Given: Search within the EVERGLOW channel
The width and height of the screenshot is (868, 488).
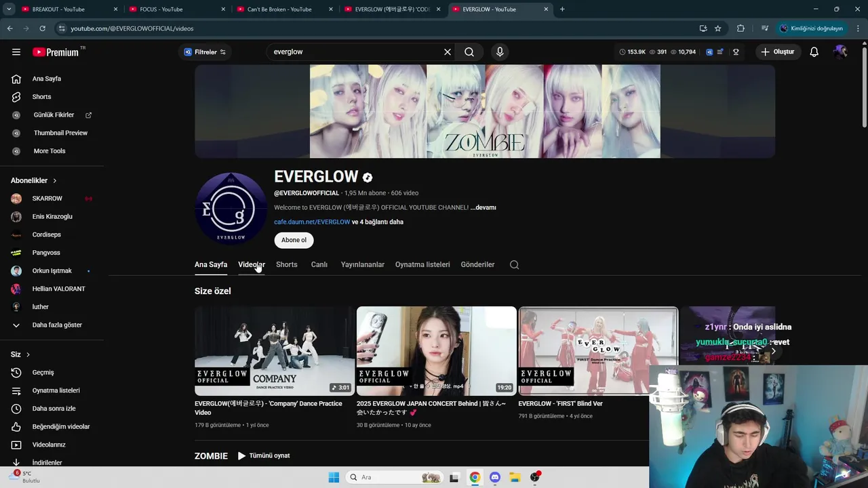Looking at the screenshot, I should point(514,265).
